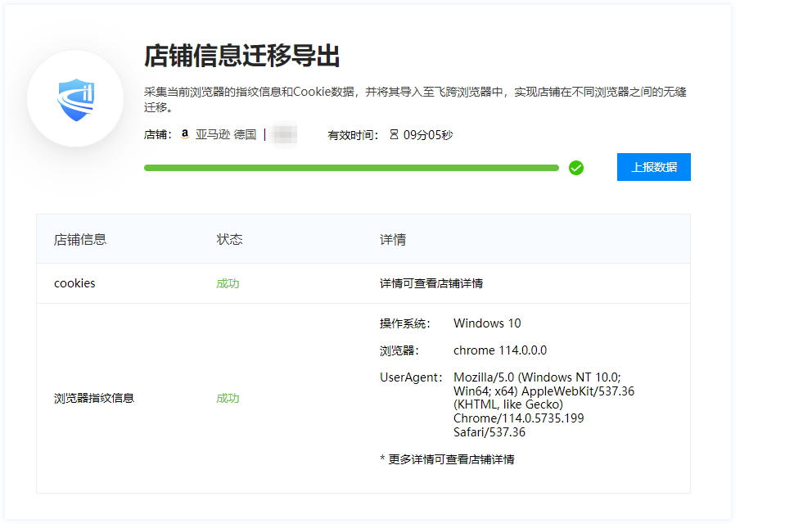Click the green progress bar
The height and width of the screenshot is (524, 812).
(351, 168)
